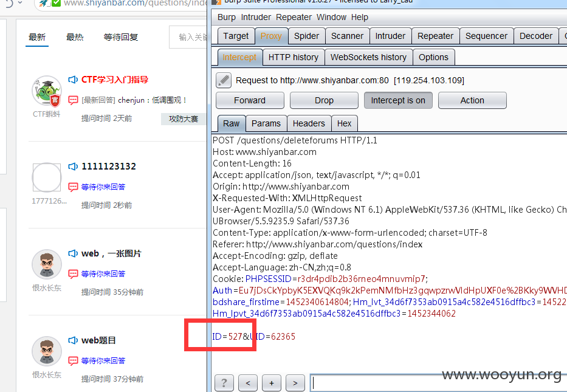This screenshot has width=567, height=392.
Task: Click the Drop button
Action: 324,100
